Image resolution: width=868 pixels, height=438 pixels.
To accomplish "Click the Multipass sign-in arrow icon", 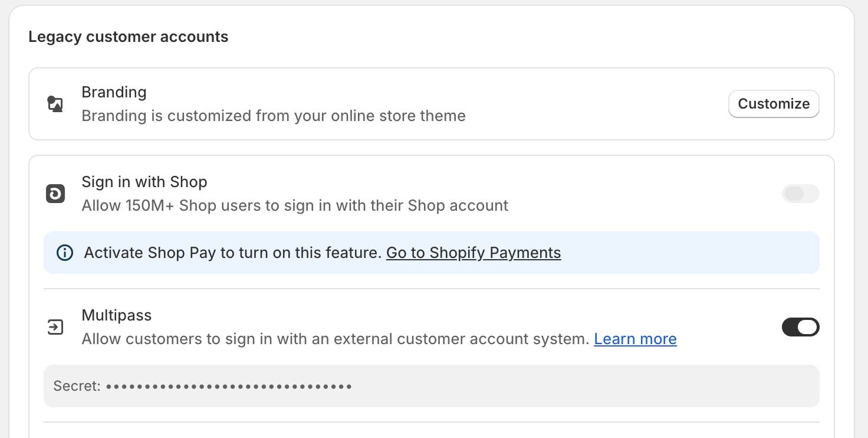I will (55, 327).
